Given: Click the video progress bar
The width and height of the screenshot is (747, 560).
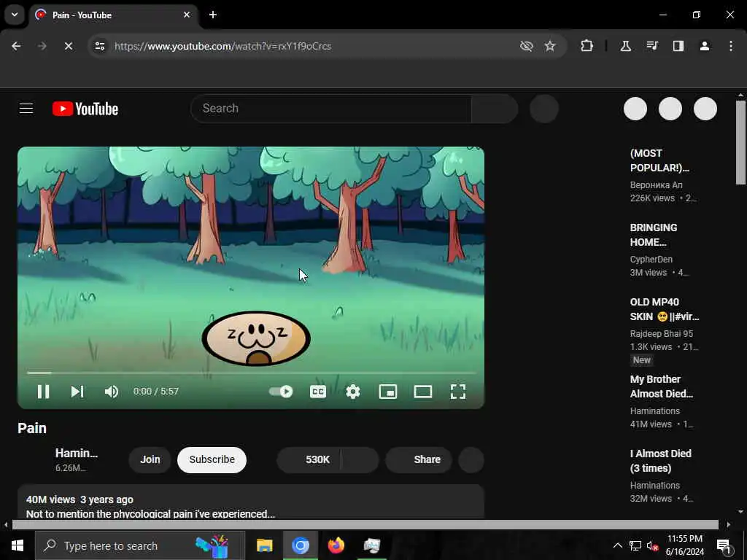Looking at the screenshot, I should click(251, 373).
